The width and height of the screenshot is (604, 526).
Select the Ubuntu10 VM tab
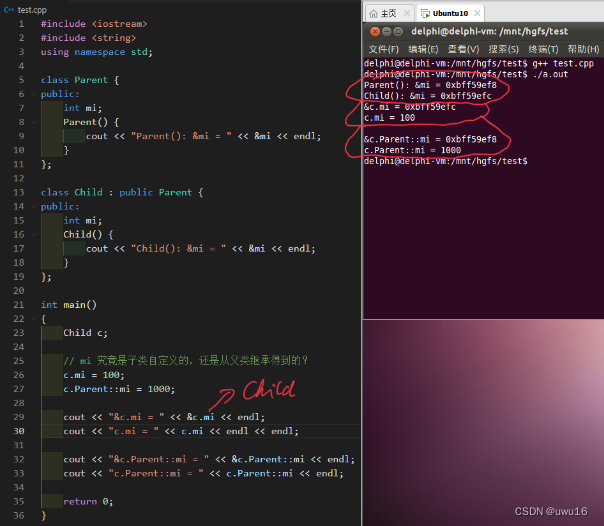(450, 13)
